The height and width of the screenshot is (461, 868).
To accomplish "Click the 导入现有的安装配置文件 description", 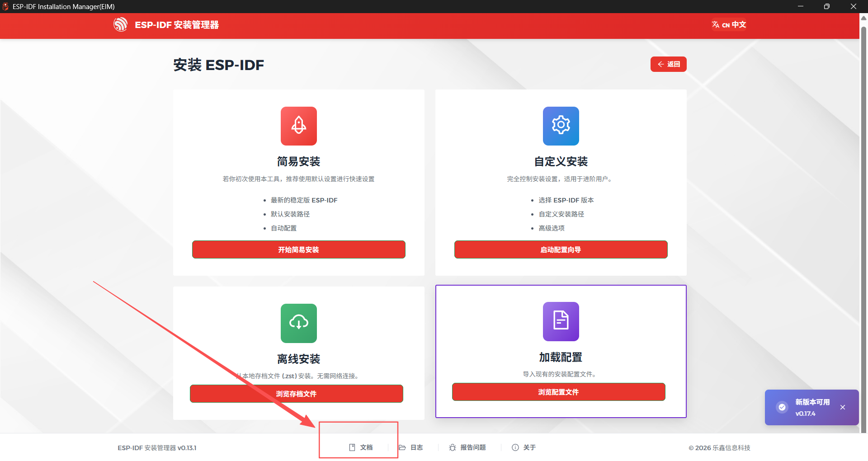I will [561, 374].
